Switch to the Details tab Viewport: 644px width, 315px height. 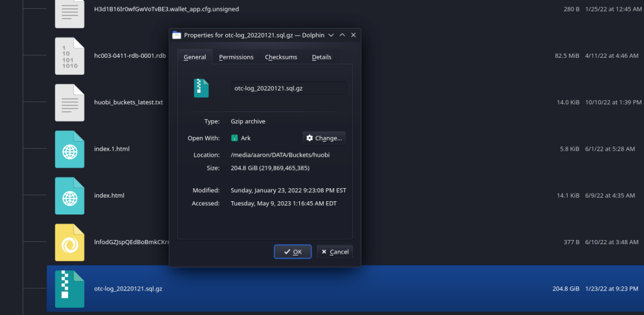(321, 57)
